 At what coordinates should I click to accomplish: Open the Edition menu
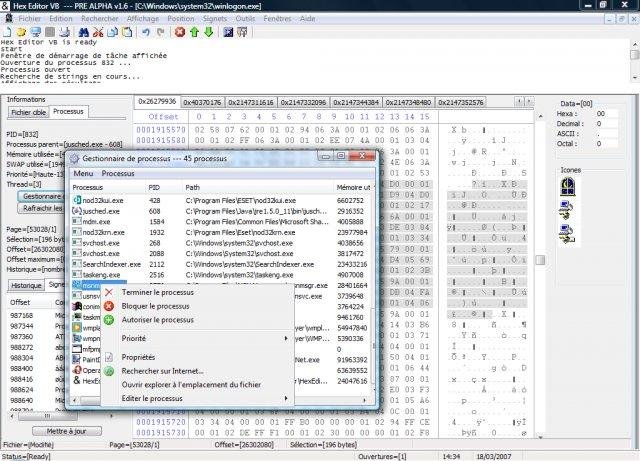pyautogui.click(x=61, y=18)
